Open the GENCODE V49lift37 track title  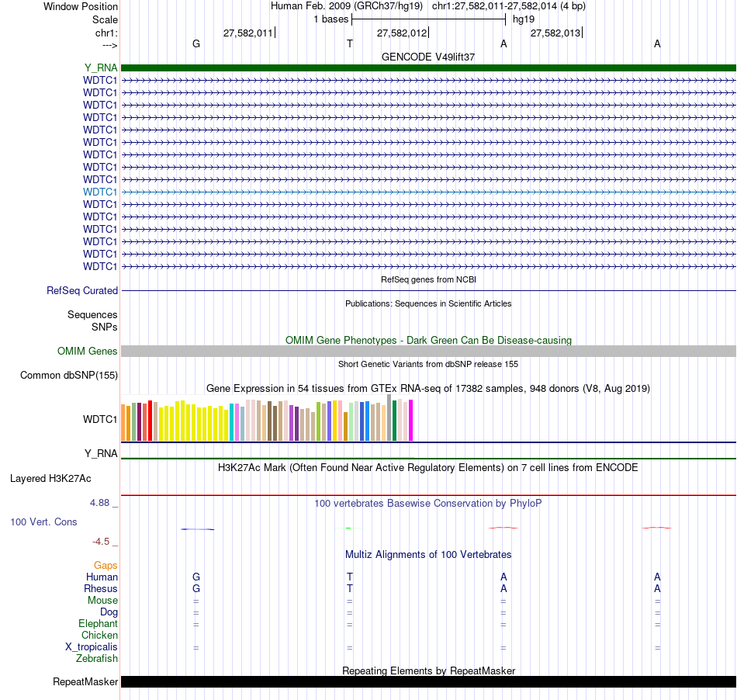[x=428, y=57]
